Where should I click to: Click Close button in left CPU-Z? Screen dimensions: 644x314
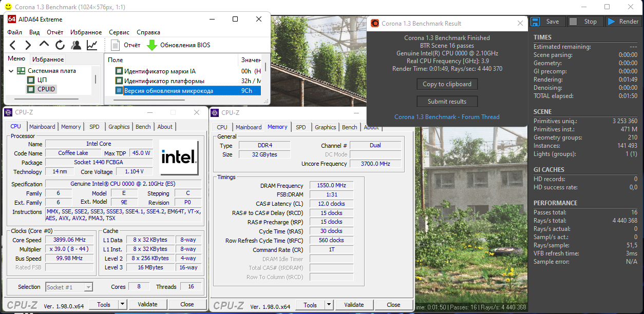pos(187,304)
